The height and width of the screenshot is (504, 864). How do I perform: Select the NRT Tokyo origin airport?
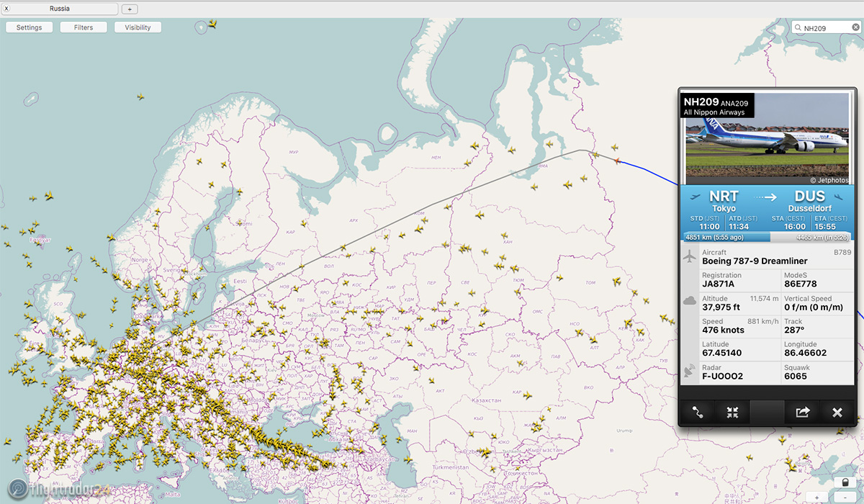click(x=724, y=201)
